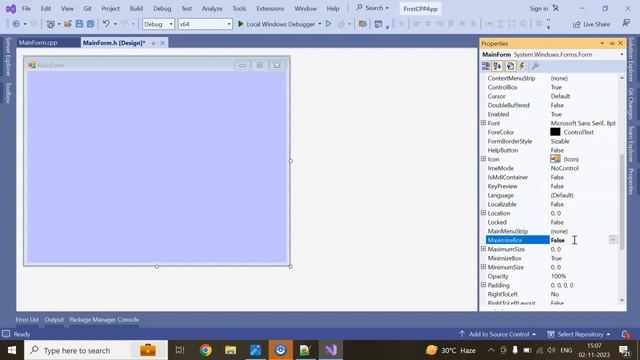Image resolution: width=640 pixels, height=360 pixels.
Task: Click Select Repository in the status bar
Action: click(x=579, y=334)
